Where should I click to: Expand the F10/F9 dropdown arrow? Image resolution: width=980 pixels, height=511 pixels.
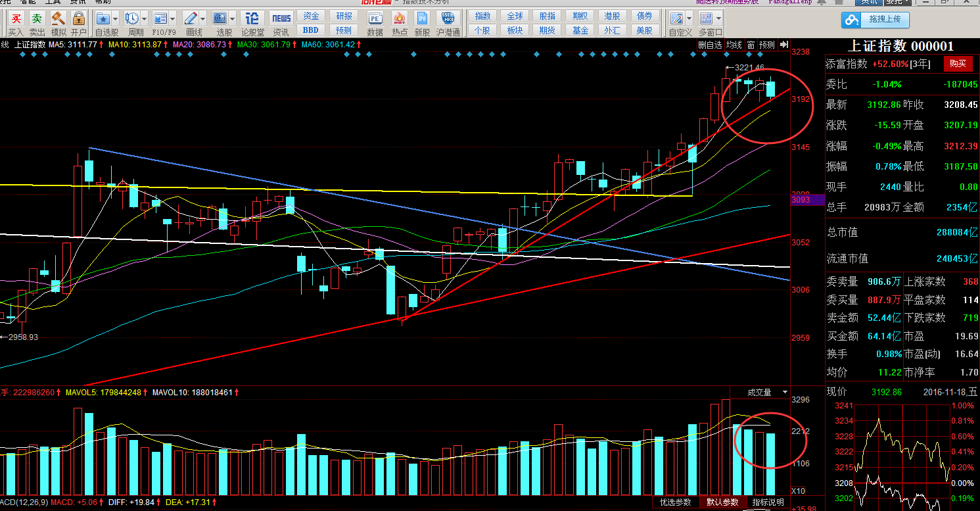tap(172, 18)
